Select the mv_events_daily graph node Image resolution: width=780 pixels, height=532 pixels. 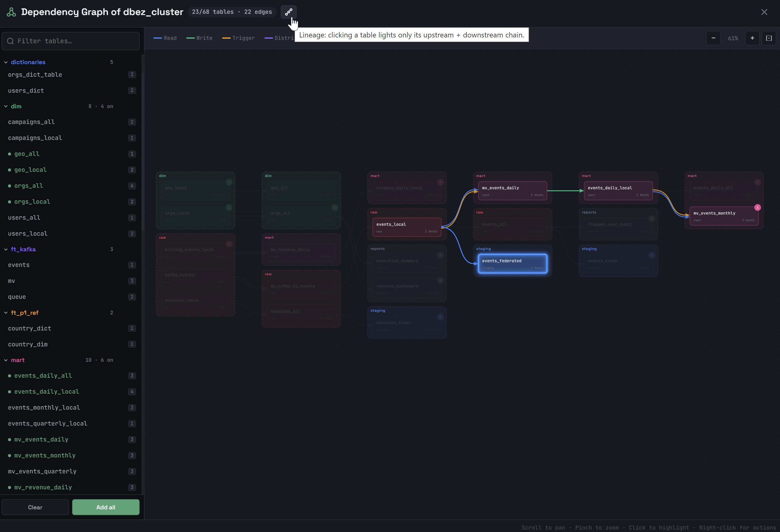tap(512, 191)
